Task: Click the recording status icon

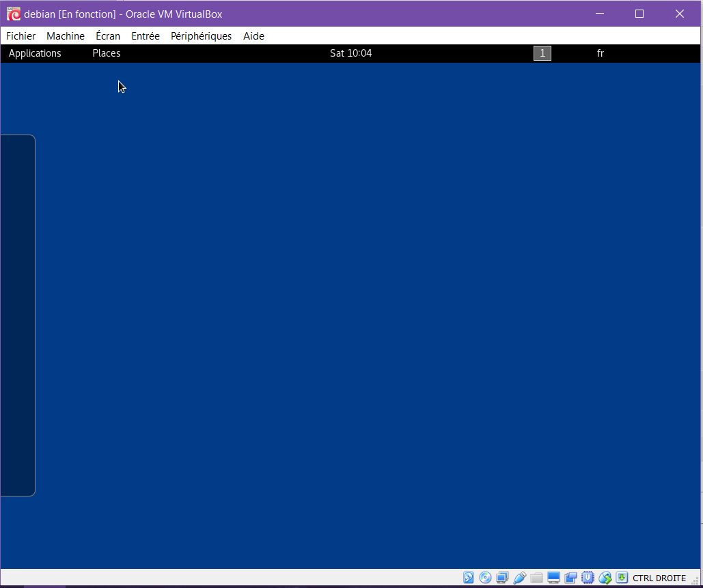Action: [x=570, y=578]
